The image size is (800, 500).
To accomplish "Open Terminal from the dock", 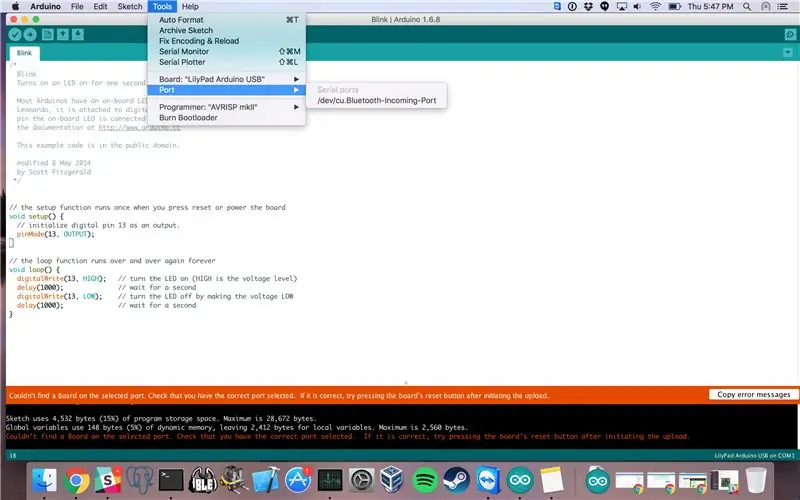I will 171,480.
